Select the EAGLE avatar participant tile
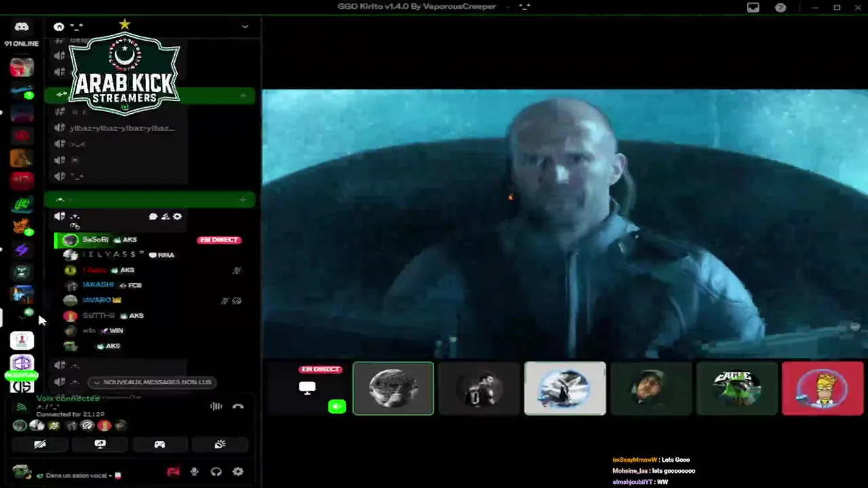 click(736, 388)
